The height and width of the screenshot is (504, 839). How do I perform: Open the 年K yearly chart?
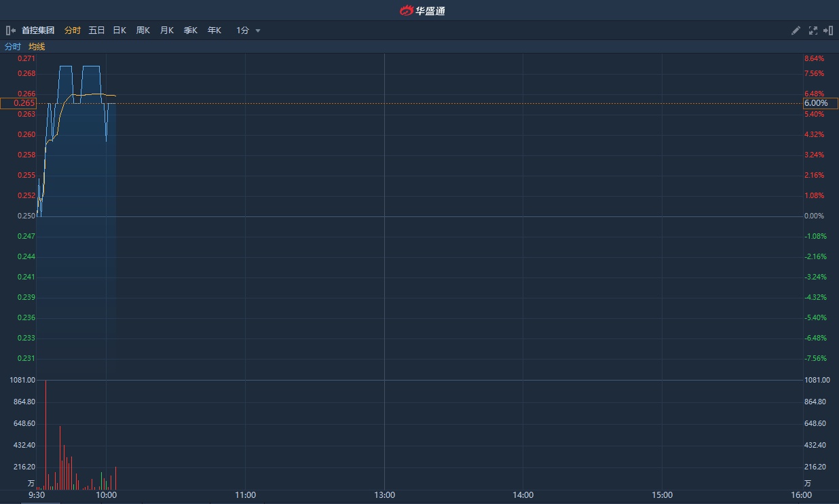[214, 31]
